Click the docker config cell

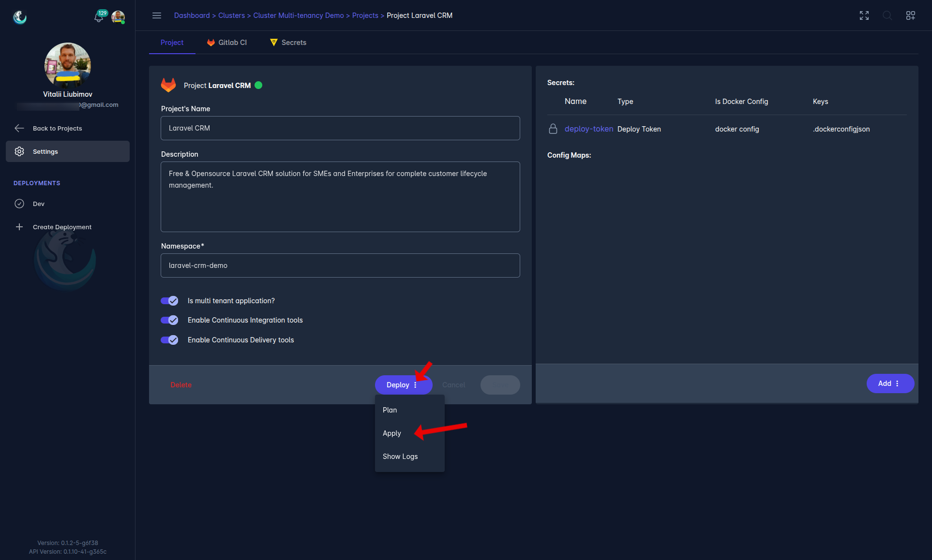[737, 129]
